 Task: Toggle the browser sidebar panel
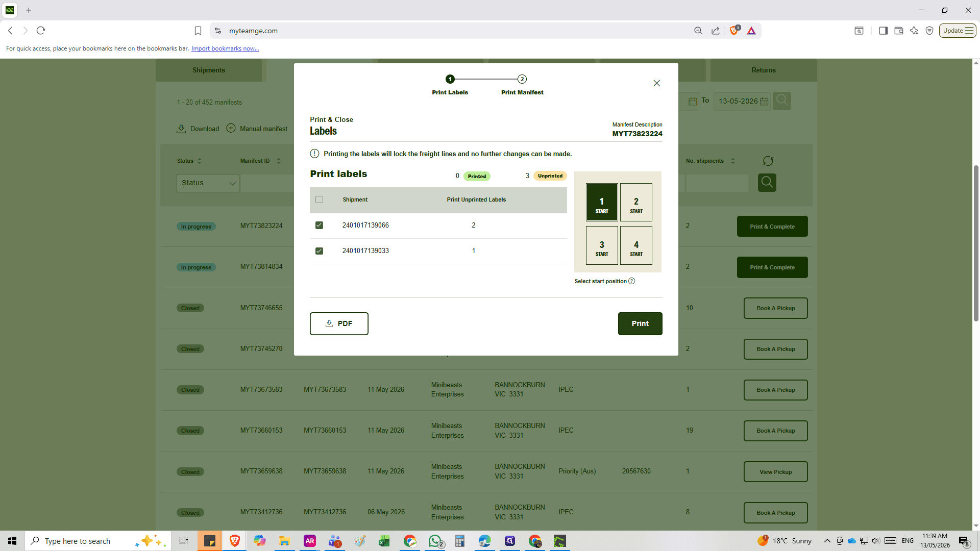point(883,31)
